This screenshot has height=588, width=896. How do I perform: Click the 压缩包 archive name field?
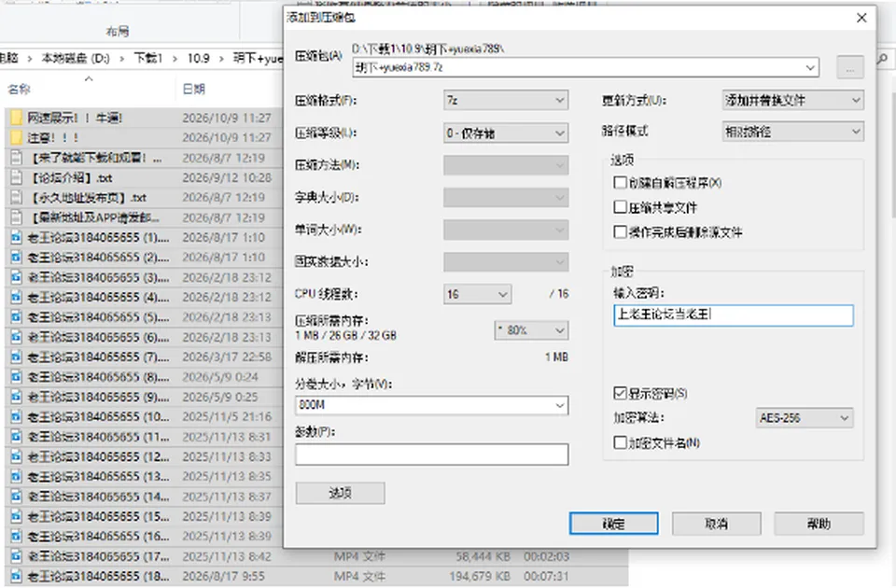586,67
